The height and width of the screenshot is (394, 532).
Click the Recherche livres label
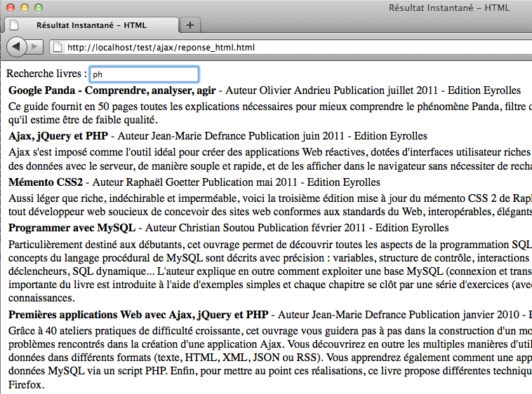pos(46,74)
